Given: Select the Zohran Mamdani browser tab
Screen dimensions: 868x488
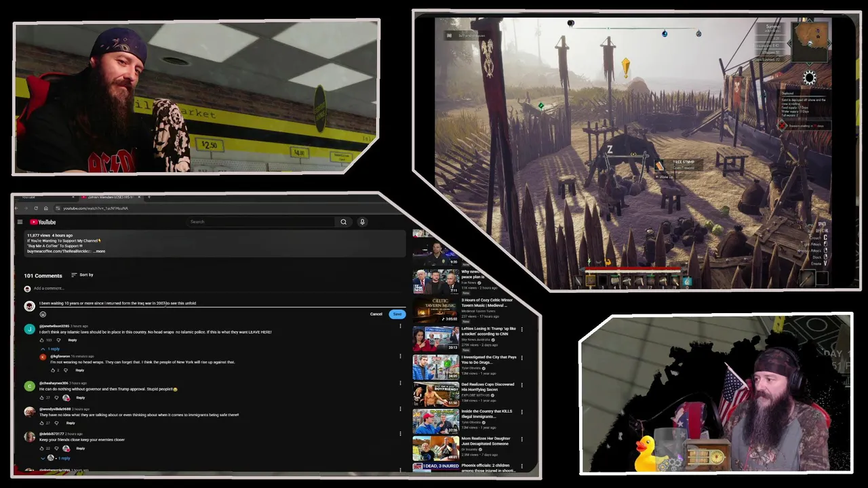Looking at the screenshot, I should coord(110,197).
